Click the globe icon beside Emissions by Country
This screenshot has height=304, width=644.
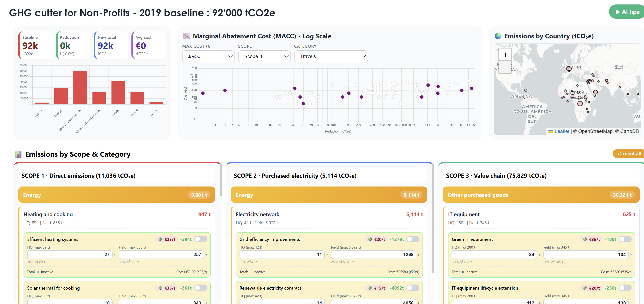498,36
